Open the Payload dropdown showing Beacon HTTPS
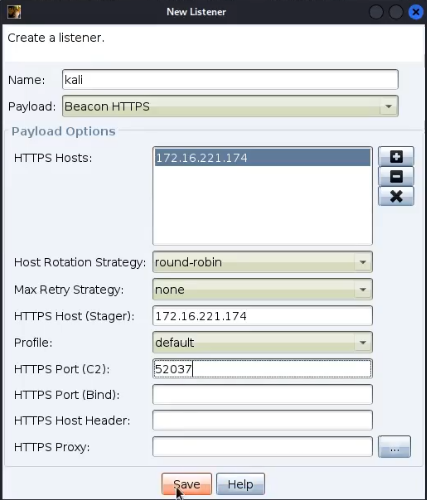 click(x=230, y=106)
